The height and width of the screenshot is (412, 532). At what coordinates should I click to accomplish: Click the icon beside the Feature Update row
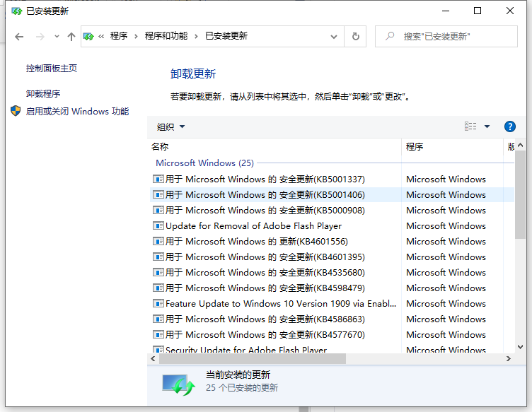coord(158,304)
